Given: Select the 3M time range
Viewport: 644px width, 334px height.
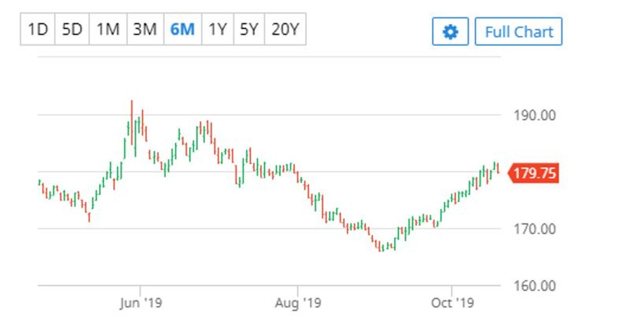Looking at the screenshot, I should 145,29.
